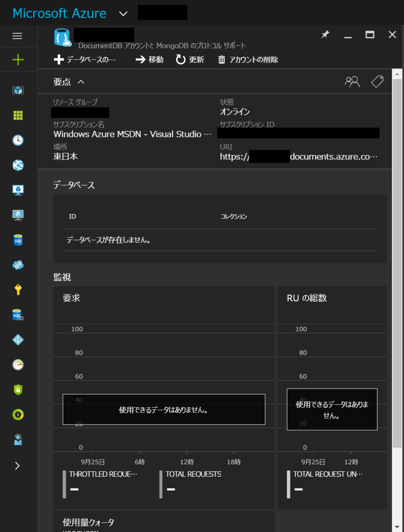The height and width of the screenshot is (532, 404).
Task: Click データベースの… add database command
Action: (x=85, y=60)
